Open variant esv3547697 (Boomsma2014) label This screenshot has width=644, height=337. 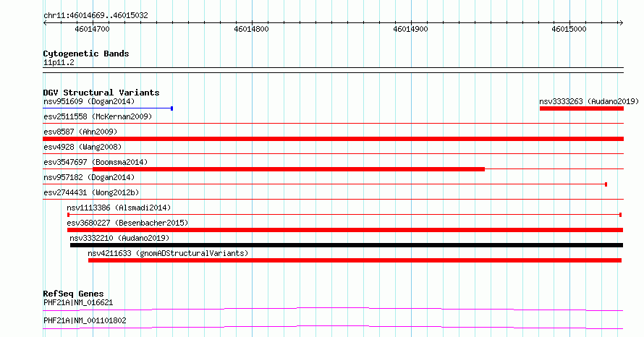(96, 162)
